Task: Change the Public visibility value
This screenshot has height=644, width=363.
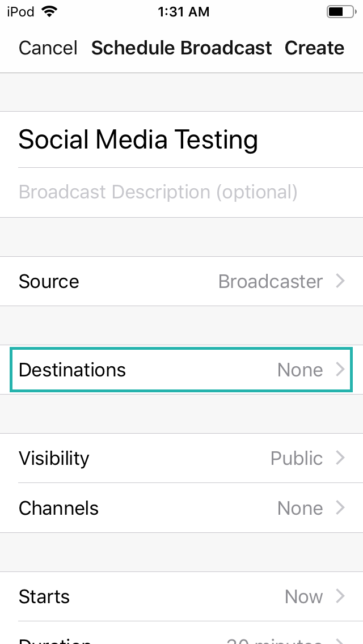Action: [297, 458]
